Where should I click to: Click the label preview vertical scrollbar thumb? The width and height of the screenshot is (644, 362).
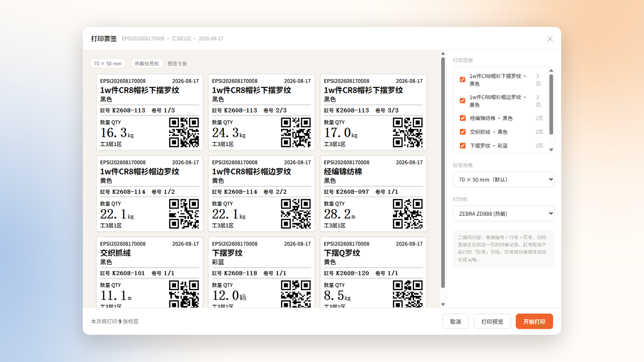[443, 173]
